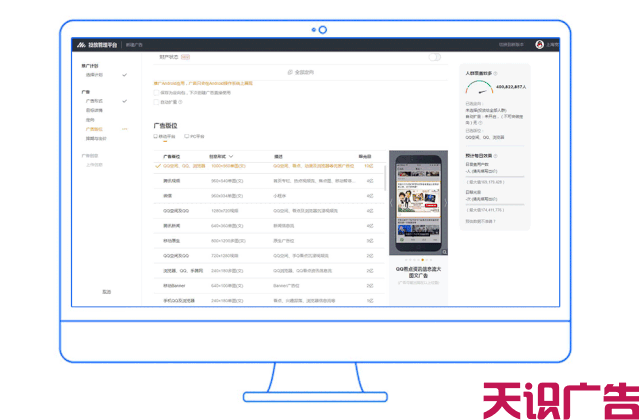Viewport: 639px width, 420px height.
Task: Select the 800×1200 原生广告位 row
Action: tap(269, 241)
